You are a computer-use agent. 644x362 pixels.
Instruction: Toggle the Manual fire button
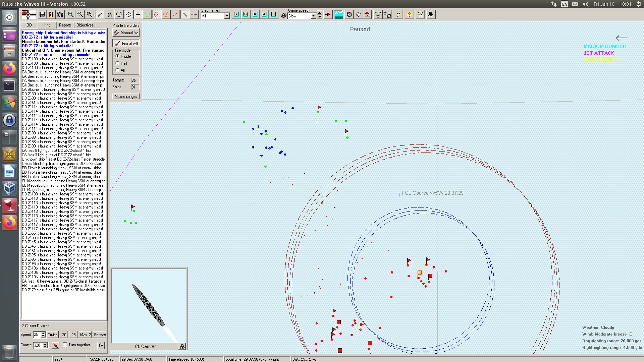pos(126,33)
